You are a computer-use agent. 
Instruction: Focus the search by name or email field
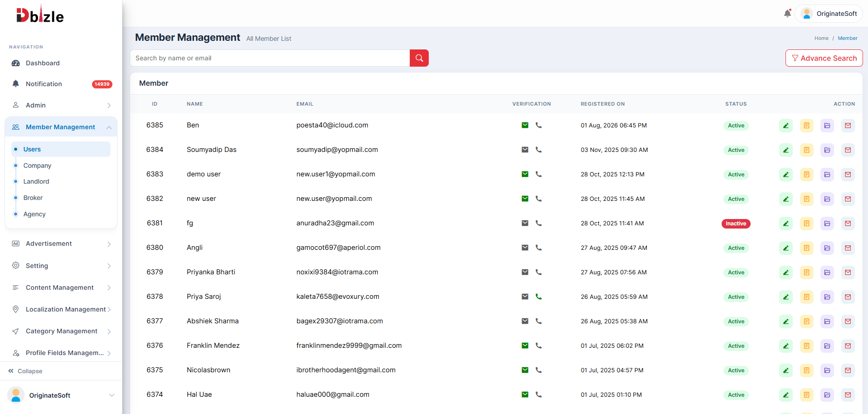[270, 58]
